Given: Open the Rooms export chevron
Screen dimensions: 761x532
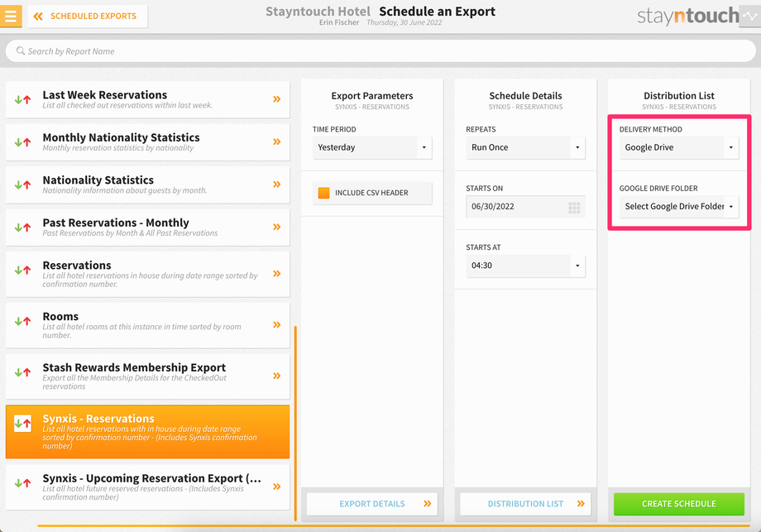Looking at the screenshot, I should (276, 324).
